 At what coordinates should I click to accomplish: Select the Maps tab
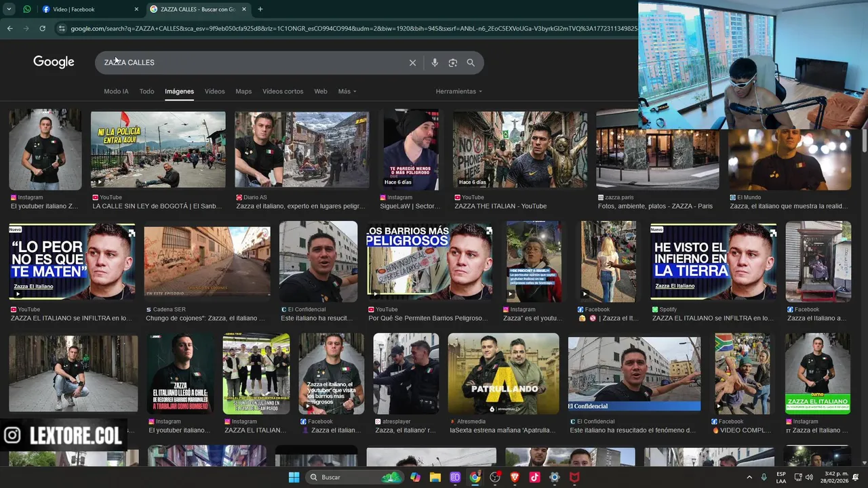coord(243,91)
